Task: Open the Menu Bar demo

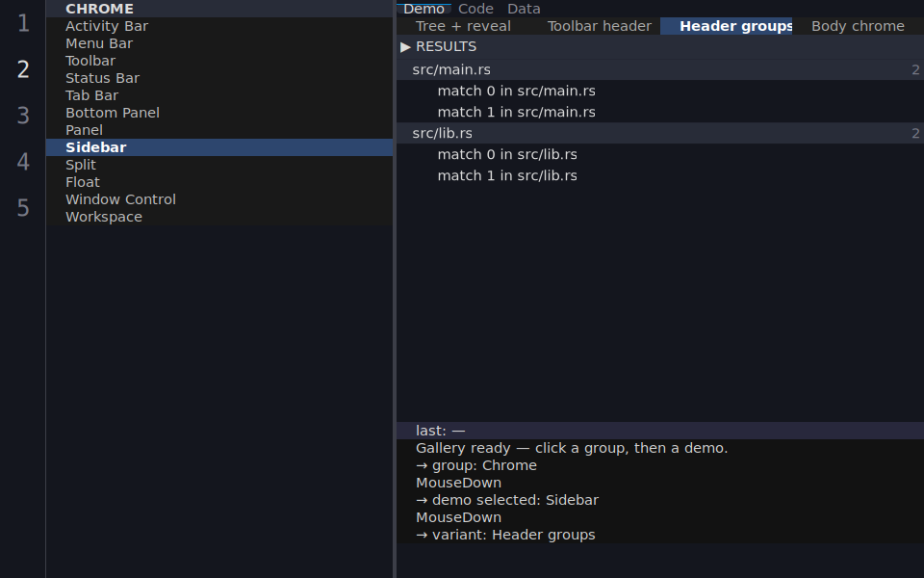Action: pos(219,43)
